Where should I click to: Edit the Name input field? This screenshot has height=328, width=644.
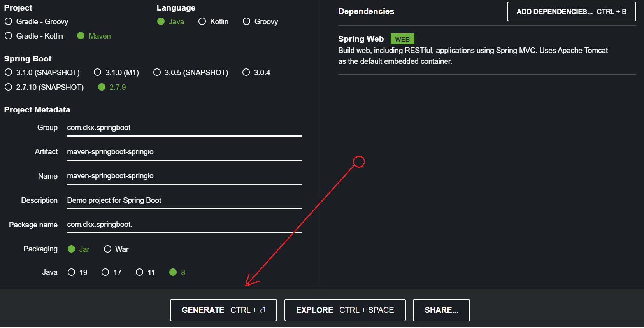[184, 176]
